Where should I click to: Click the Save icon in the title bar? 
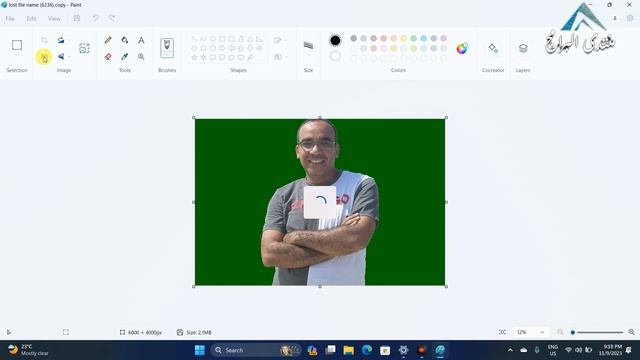77,18
